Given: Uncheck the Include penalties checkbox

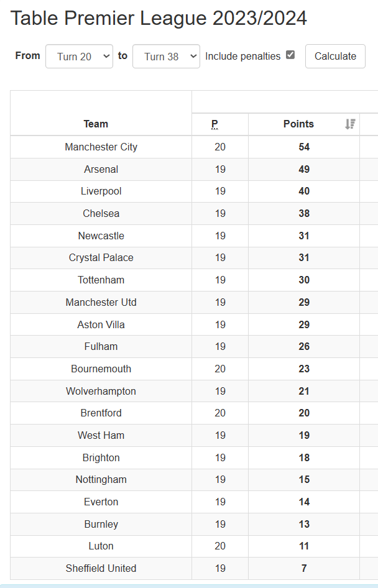Looking at the screenshot, I should click(290, 55).
